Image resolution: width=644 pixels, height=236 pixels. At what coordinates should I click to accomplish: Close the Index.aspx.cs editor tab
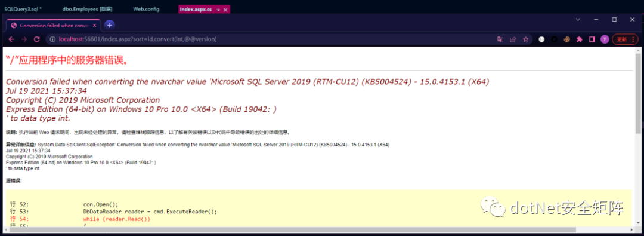pyautogui.click(x=225, y=10)
